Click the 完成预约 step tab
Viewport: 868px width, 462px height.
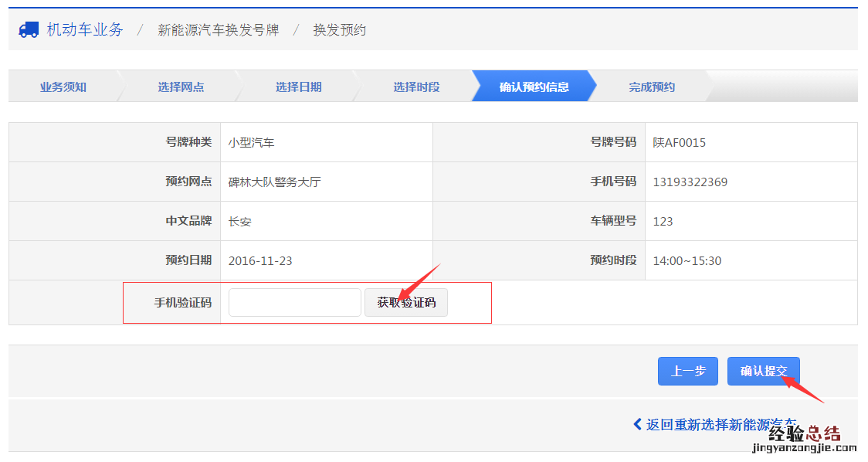point(652,87)
